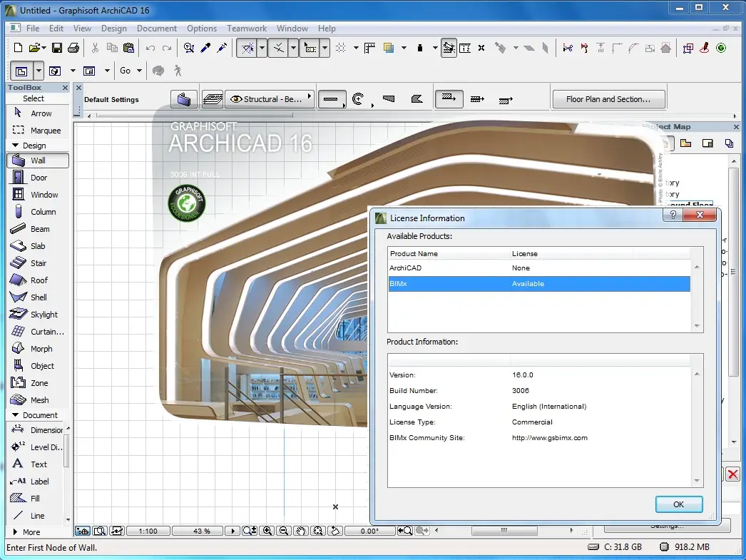
Task: Open the Document menu
Action: (157, 28)
